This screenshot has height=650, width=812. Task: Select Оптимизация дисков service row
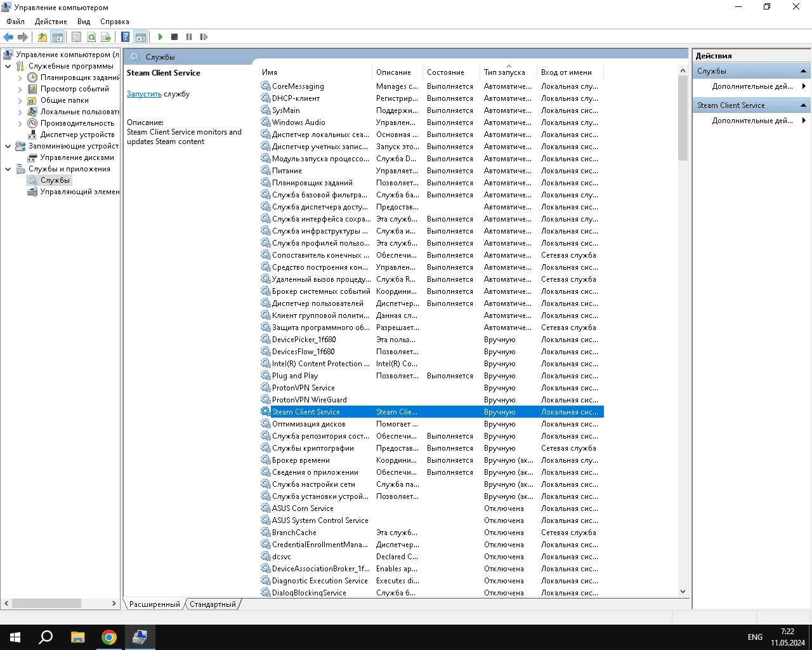click(431, 424)
